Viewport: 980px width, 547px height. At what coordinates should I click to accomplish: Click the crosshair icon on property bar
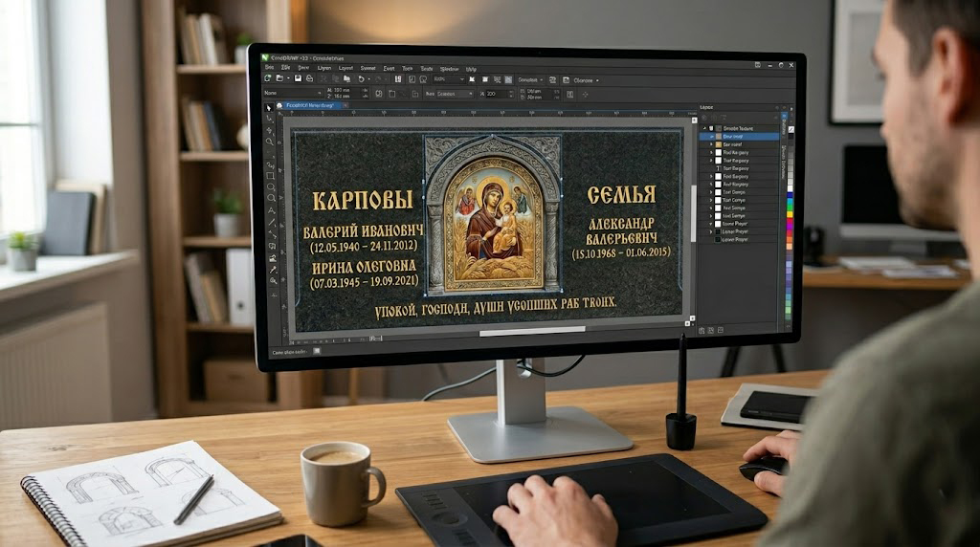tap(585, 95)
